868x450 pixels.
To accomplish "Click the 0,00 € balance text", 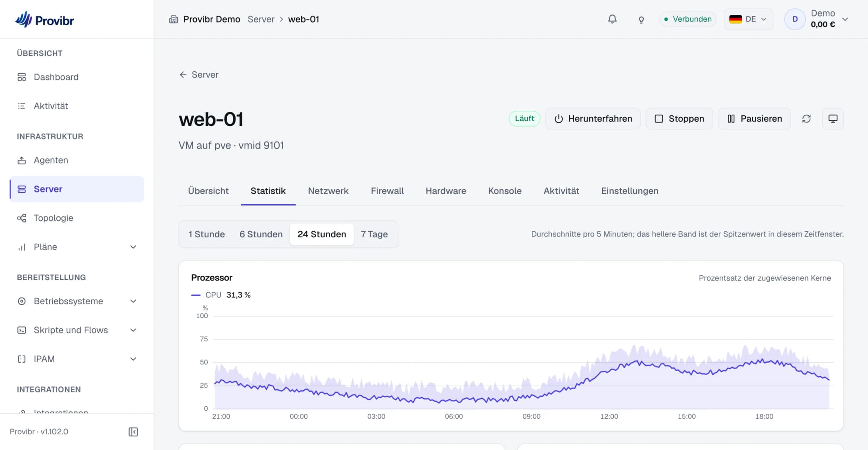I will point(823,25).
